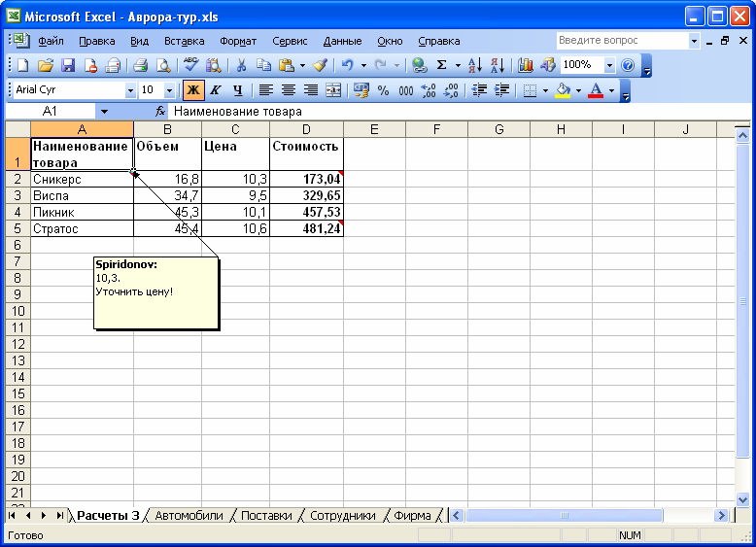
Task: Expand the Arial Cyr font dropdown
Action: coord(129,90)
